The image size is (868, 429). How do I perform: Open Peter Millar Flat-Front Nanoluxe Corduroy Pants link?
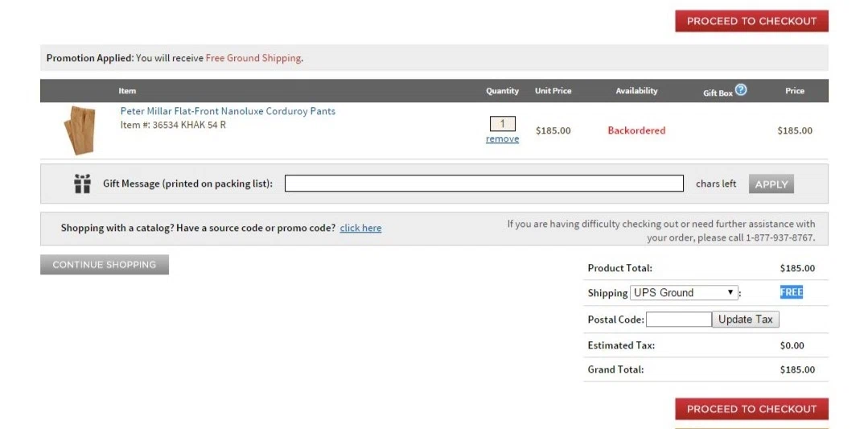click(228, 111)
